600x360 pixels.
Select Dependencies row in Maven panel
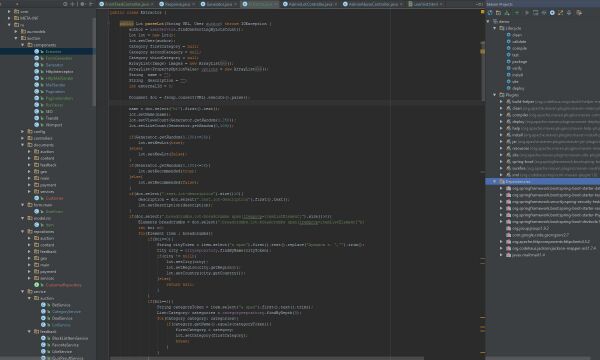point(543,181)
